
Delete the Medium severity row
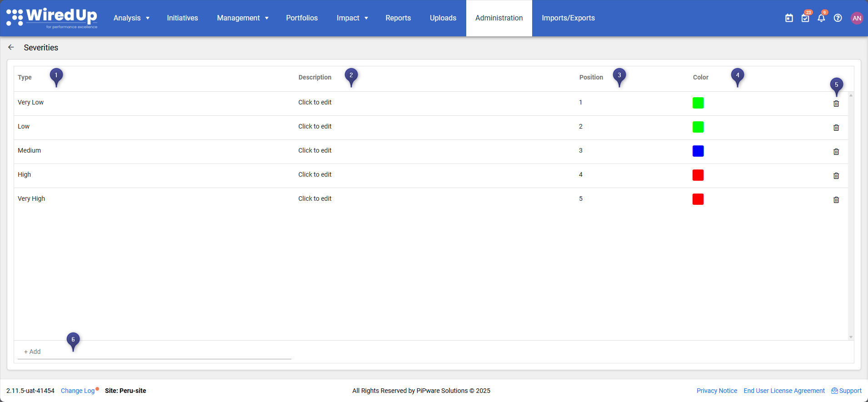pos(836,152)
